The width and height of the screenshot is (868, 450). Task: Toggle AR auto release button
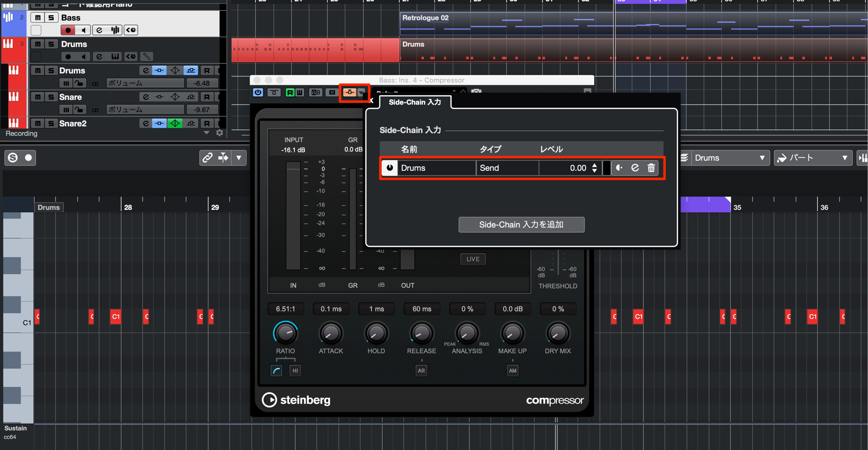coord(421,371)
